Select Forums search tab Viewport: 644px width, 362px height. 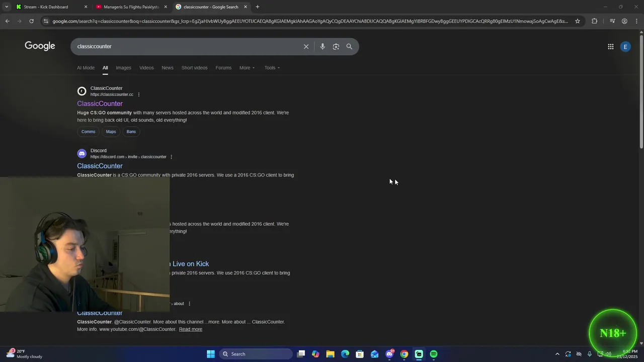(x=223, y=68)
